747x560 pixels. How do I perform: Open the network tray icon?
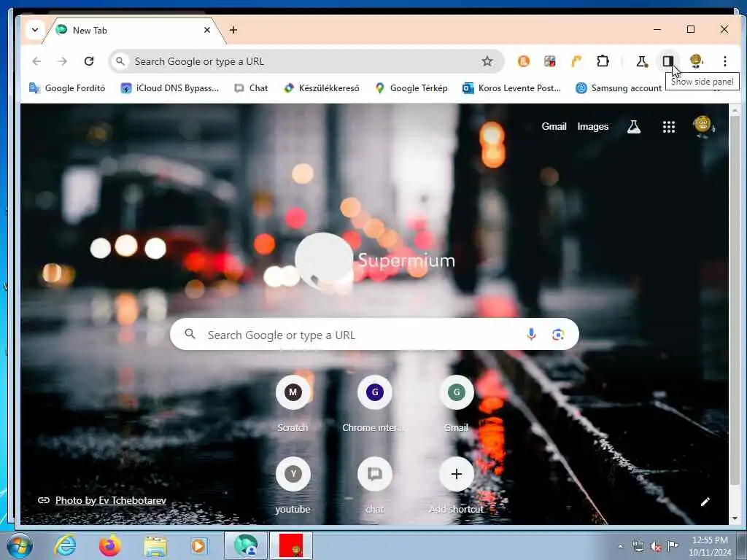[x=638, y=547]
